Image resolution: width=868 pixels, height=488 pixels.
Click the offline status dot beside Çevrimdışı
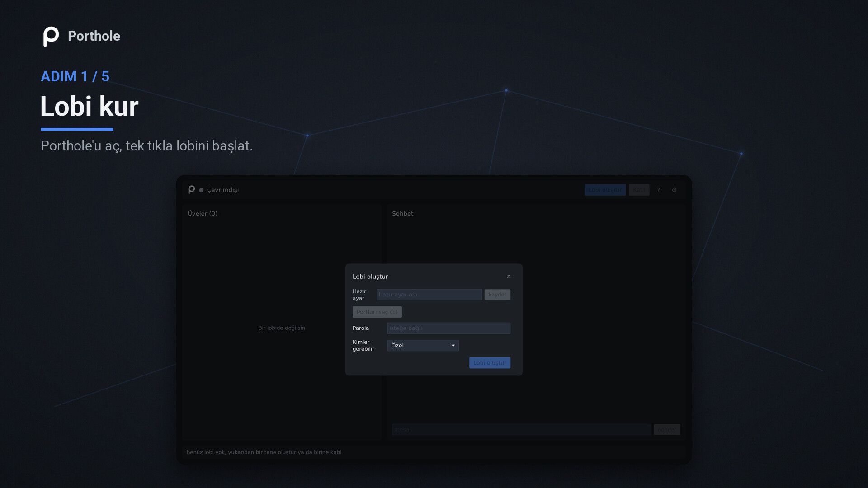(202, 190)
